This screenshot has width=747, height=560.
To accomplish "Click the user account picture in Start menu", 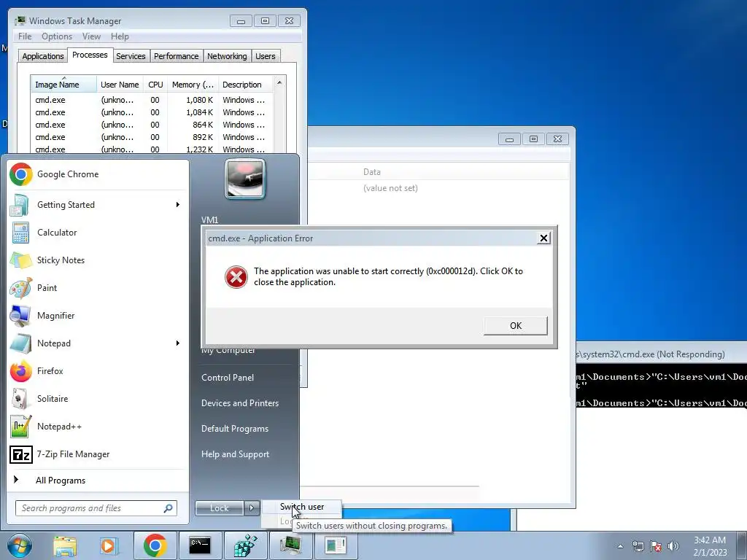I will [x=245, y=179].
